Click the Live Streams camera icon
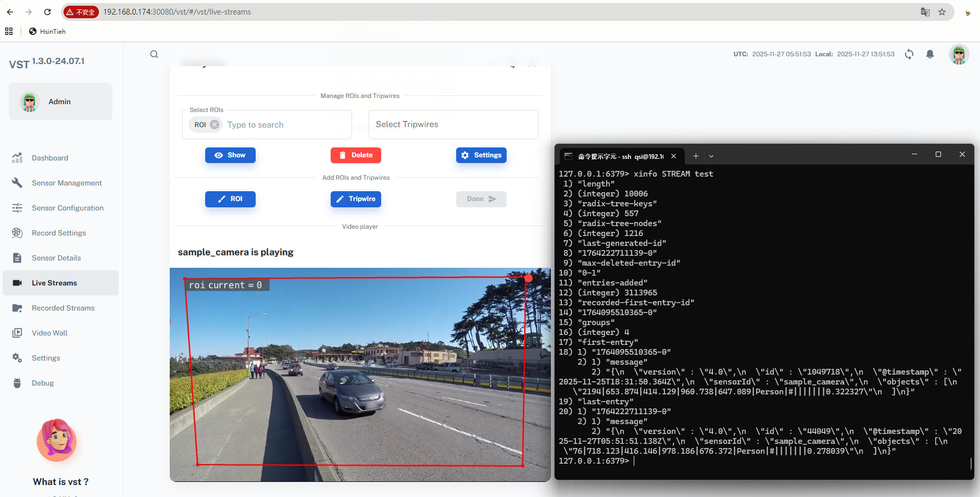The height and width of the screenshot is (497, 980). [17, 283]
